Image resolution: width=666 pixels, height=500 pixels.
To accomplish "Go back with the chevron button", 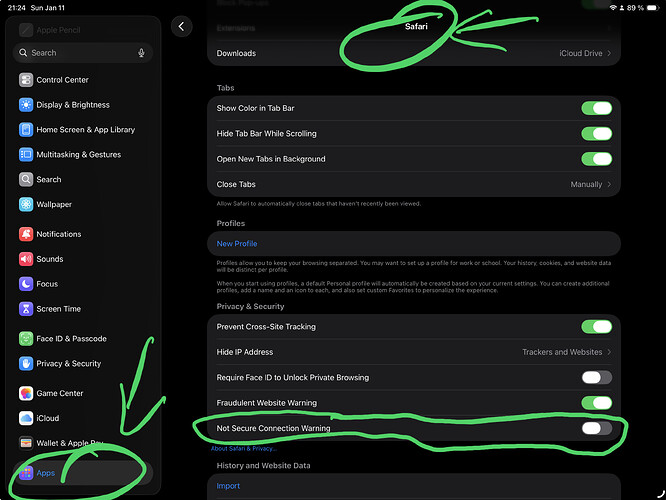I will [x=181, y=26].
